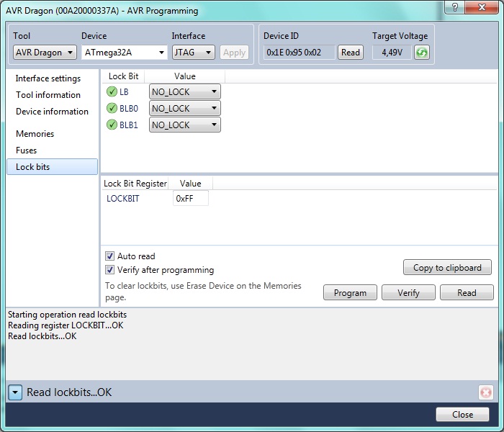This screenshot has height=432, width=504.
Task: Click the Program button
Action: click(350, 292)
